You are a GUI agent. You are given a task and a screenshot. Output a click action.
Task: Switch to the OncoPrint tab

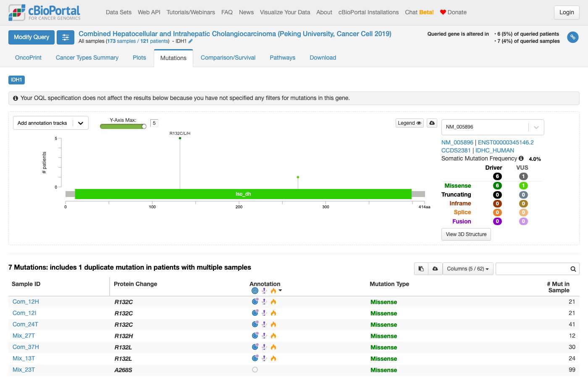28,58
